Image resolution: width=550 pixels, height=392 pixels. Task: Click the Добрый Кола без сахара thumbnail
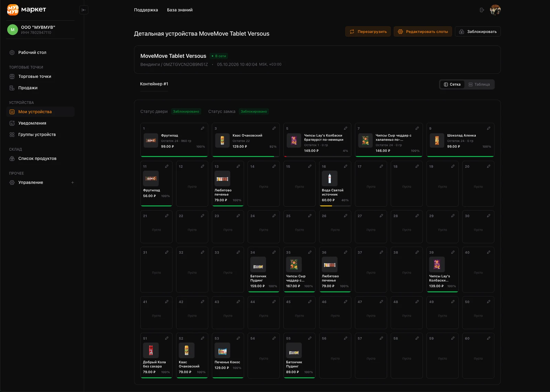(151, 350)
